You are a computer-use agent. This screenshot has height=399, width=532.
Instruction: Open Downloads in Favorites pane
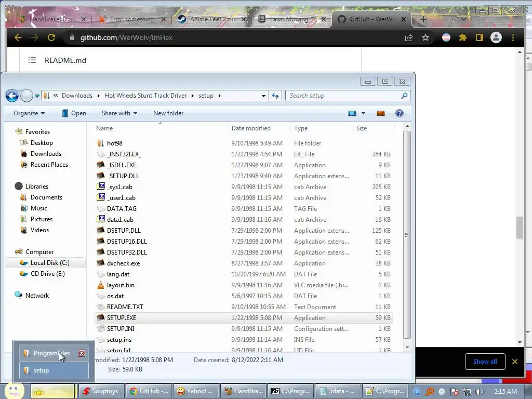click(x=46, y=154)
